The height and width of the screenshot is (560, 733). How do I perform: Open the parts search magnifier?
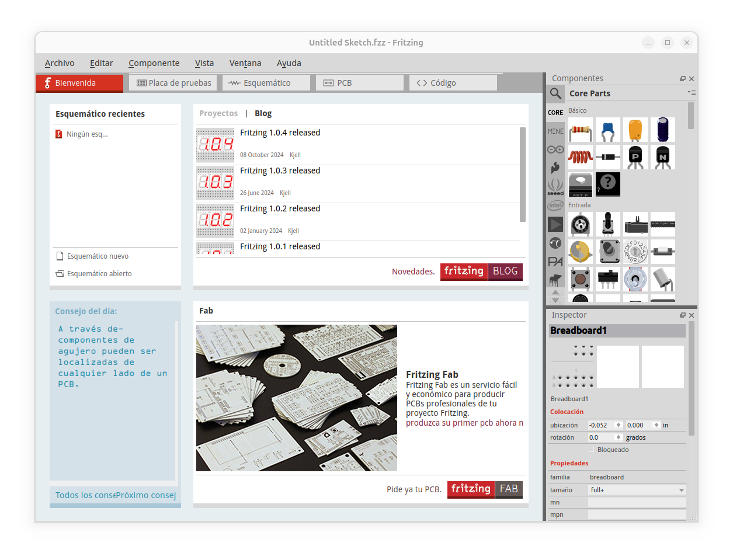click(555, 93)
